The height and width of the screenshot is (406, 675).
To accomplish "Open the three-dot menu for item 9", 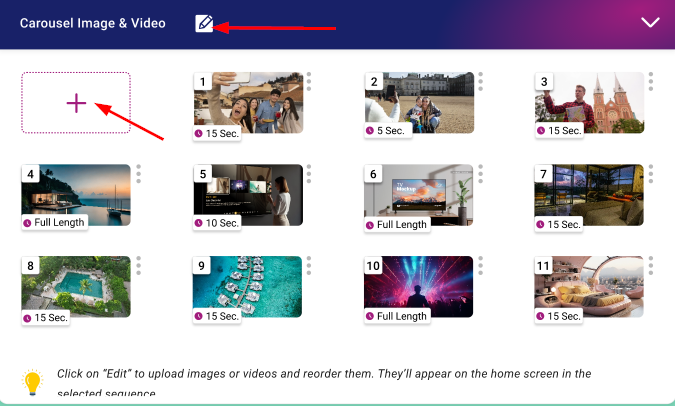I will (x=309, y=266).
